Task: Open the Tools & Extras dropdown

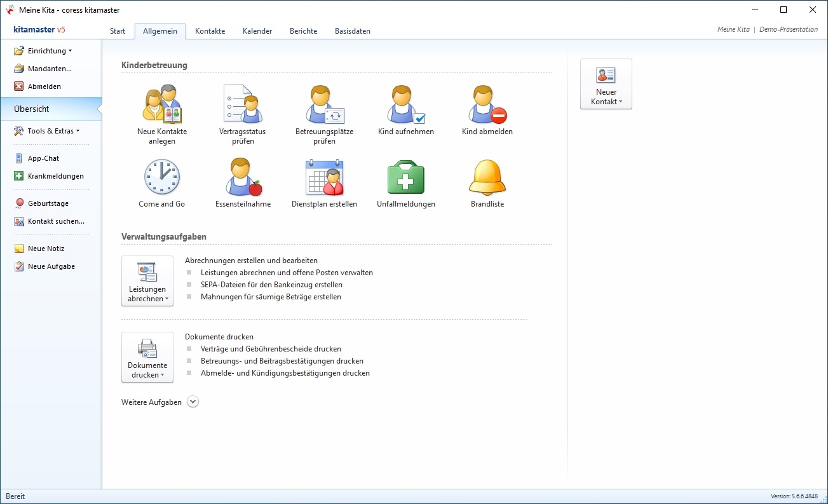Action: (x=47, y=131)
